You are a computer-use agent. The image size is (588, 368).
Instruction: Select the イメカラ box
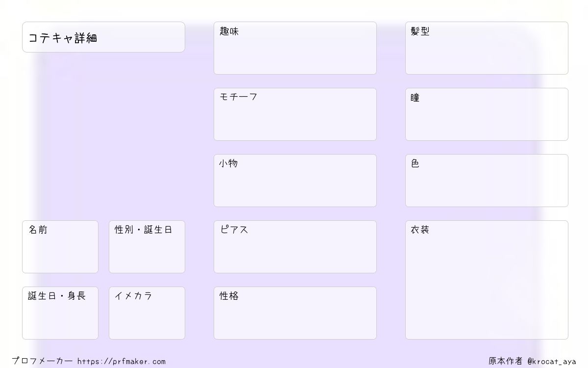click(x=147, y=313)
